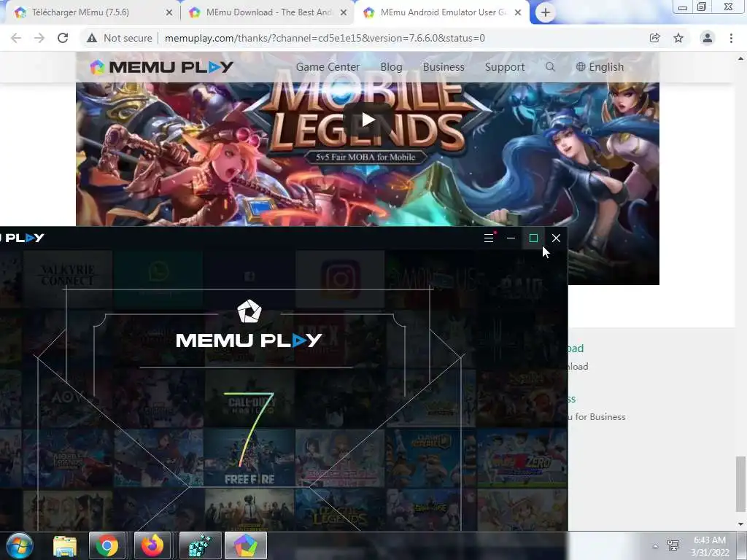
Task: Share this page icon in address bar
Action: point(654,38)
